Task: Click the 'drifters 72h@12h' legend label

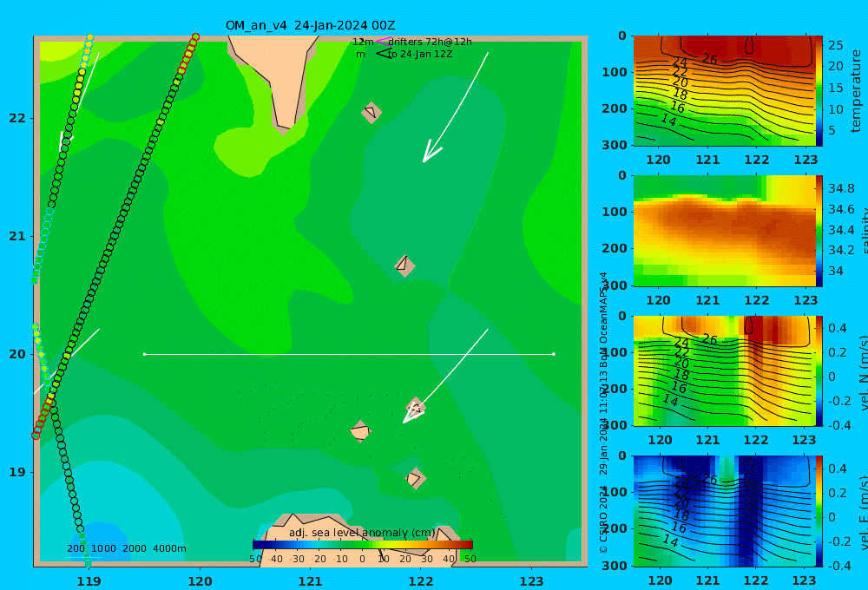Action: pos(431,42)
